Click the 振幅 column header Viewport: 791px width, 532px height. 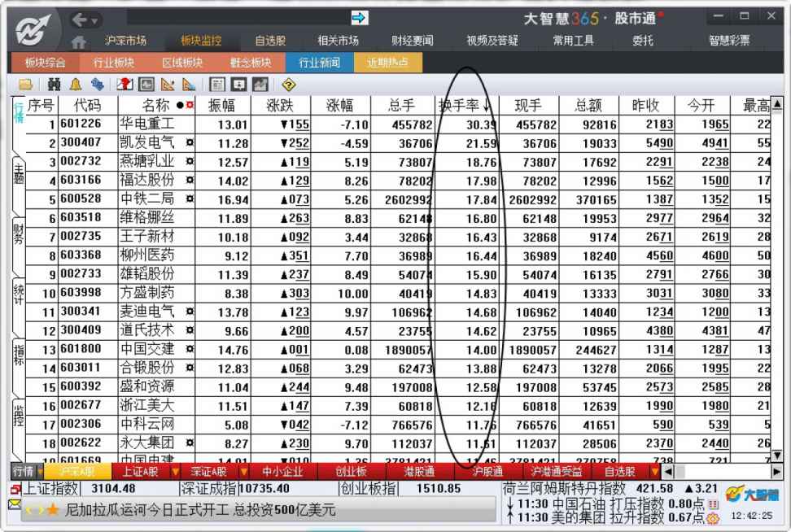point(222,106)
